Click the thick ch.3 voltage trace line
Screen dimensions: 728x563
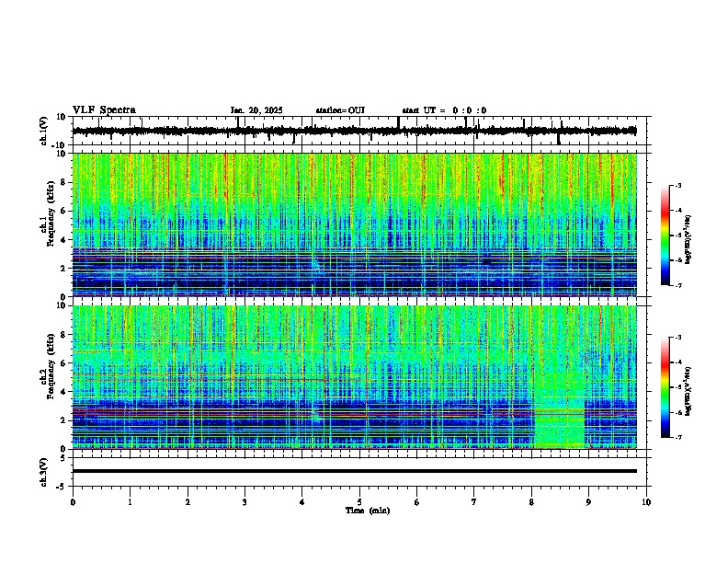[x=354, y=471]
